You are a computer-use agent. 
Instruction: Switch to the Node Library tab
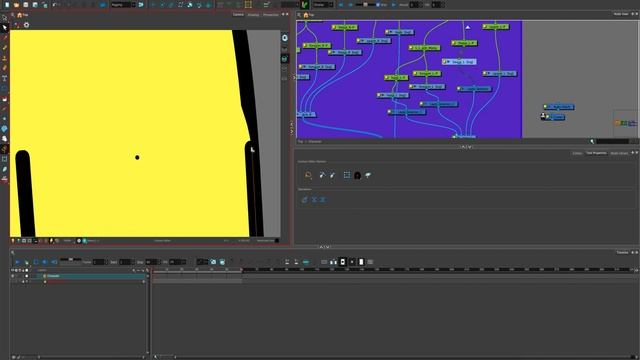click(x=619, y=153)
